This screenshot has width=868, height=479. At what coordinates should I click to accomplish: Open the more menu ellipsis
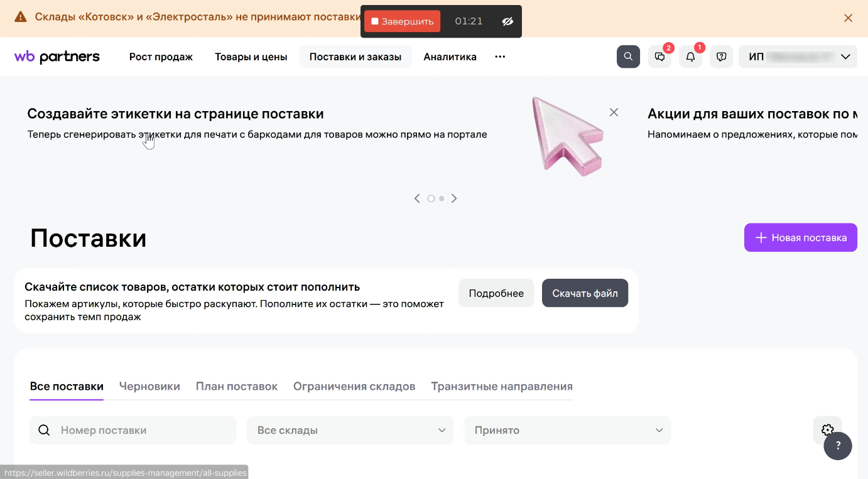point(500,57)
